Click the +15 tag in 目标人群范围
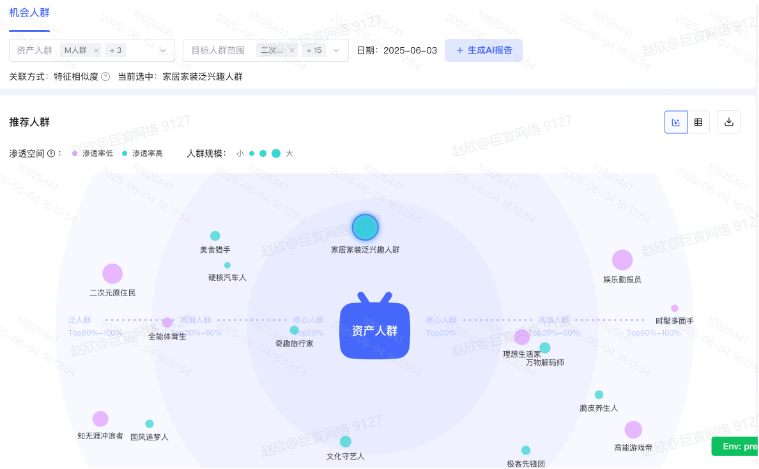 coord(314,50)
